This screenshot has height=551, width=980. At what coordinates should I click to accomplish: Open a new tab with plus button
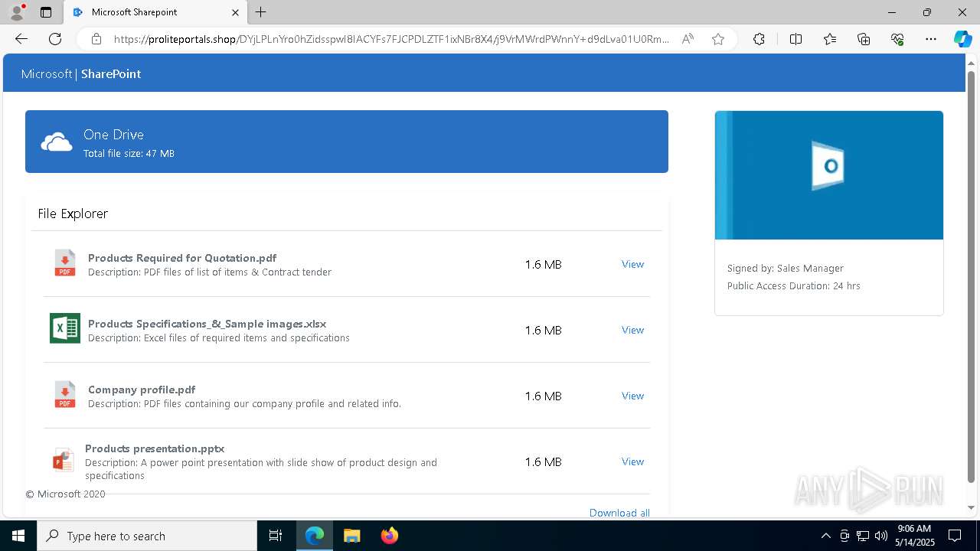point(261,12)
